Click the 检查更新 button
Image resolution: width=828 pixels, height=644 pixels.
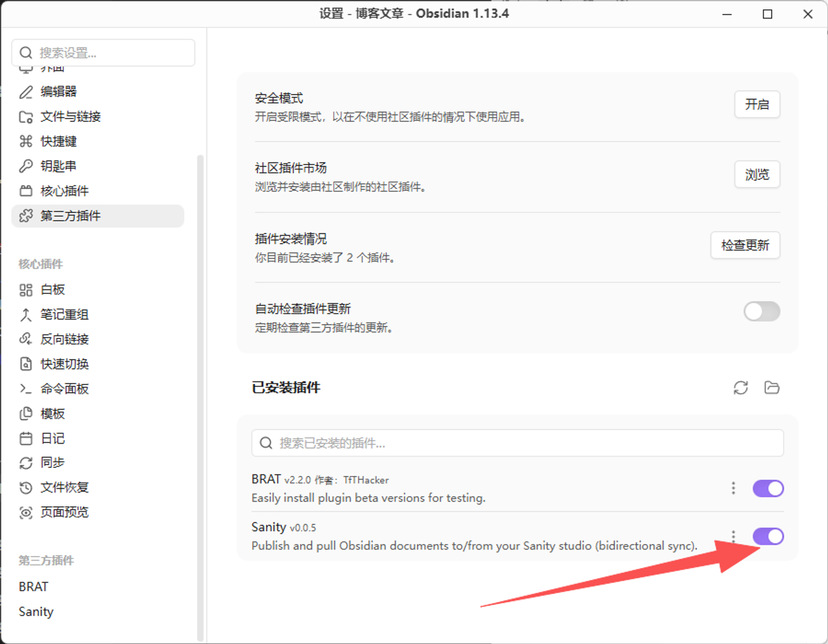coord(745,245)
